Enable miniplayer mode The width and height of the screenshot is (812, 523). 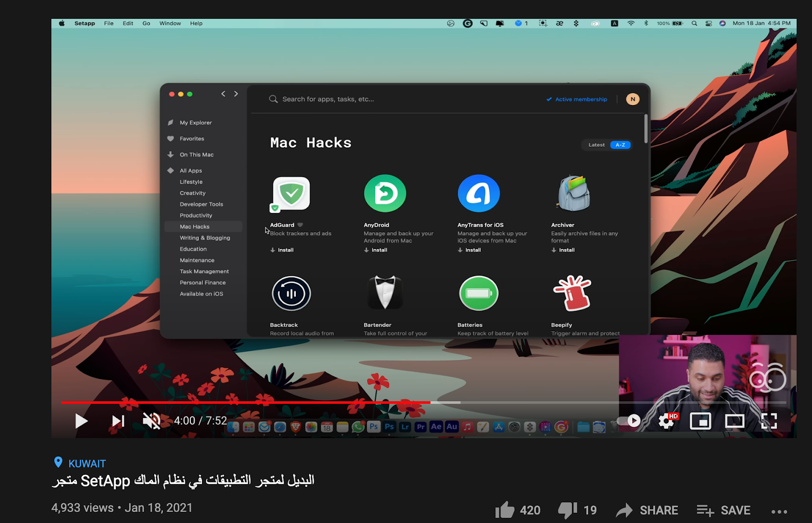click(700, 421)
